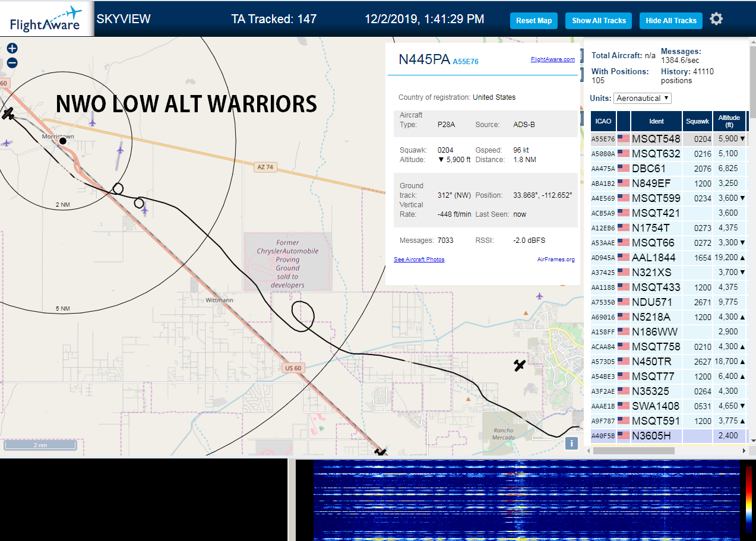The width and height of the screenshot is (756, 541).
Task: Click the Wittmann label on the map
Action: (219, 300)
